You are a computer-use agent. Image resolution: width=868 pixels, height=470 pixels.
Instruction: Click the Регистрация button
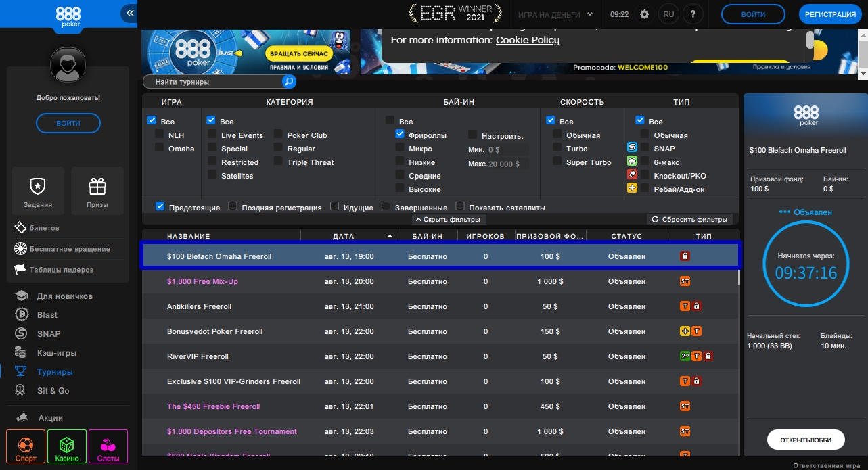coord(831,14)
